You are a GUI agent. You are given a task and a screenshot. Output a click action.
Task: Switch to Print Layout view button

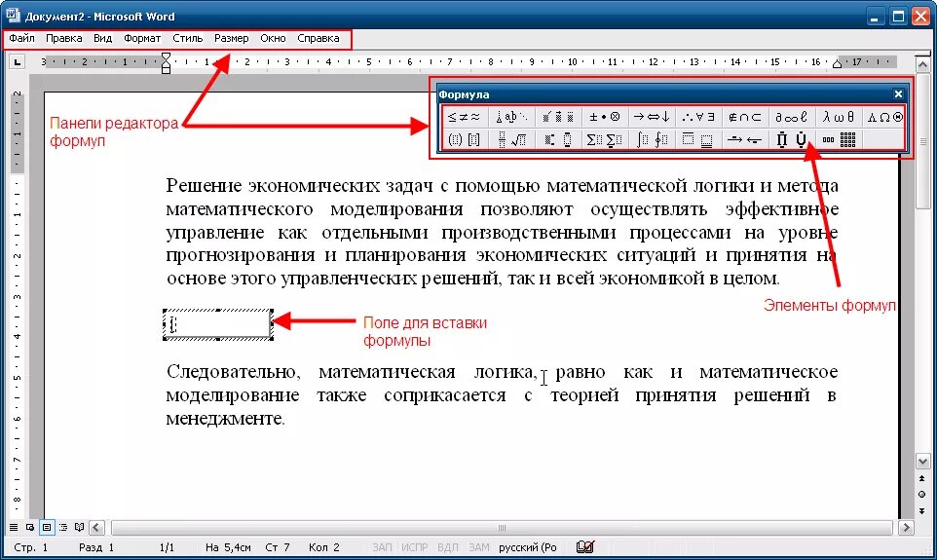point(47,528)
